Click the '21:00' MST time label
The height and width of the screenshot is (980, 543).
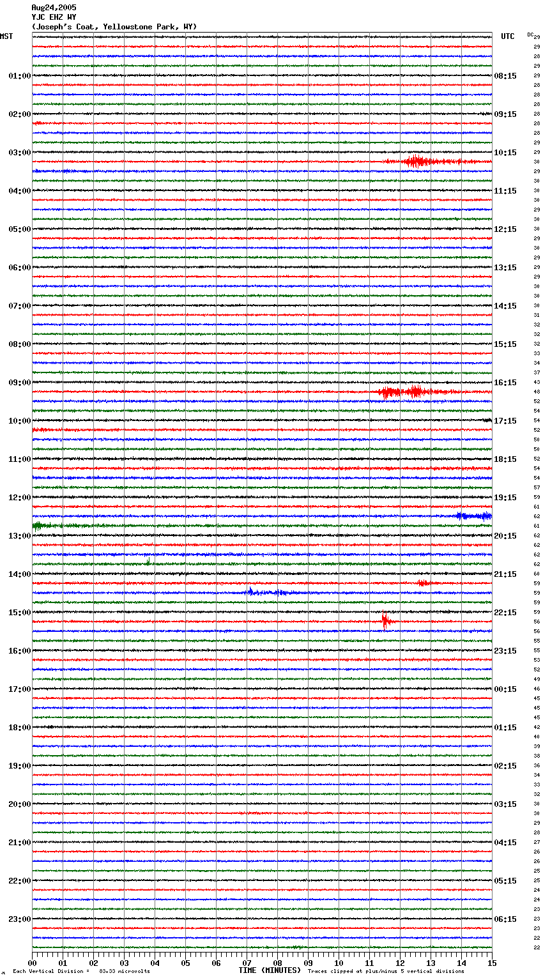(20, 843)
